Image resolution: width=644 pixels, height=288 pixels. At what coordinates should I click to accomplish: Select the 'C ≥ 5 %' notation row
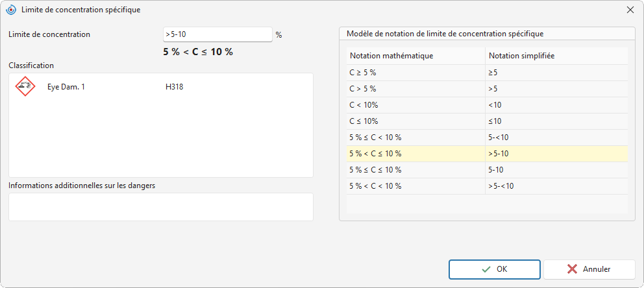tap(487, 73)
